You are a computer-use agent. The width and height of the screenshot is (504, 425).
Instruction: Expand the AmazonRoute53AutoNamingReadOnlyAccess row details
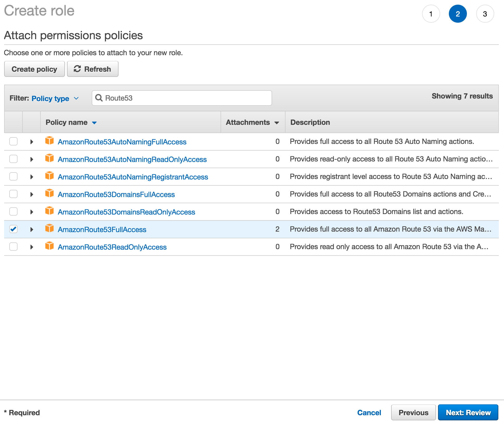tap(31, 159)
